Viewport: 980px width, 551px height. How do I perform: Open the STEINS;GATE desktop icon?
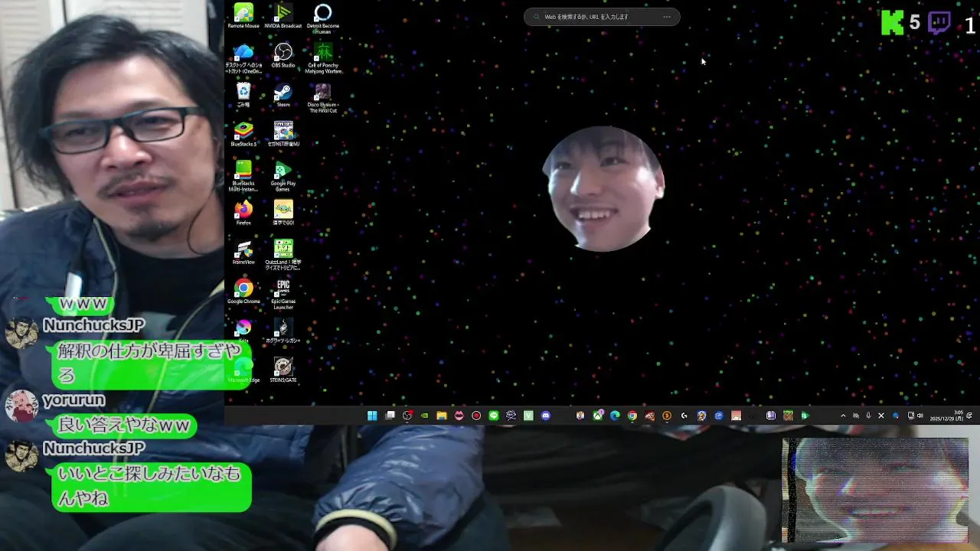point(283,370)
